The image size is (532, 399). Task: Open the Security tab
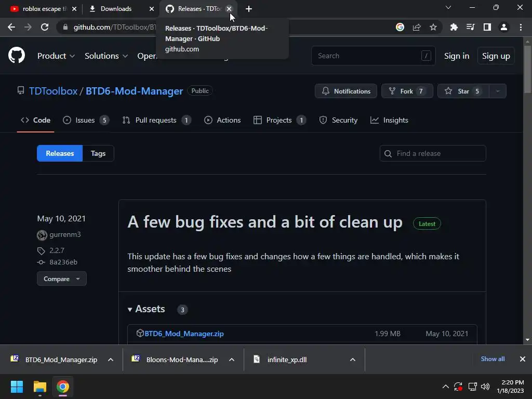pyautogui.click(x=338, y=120)
